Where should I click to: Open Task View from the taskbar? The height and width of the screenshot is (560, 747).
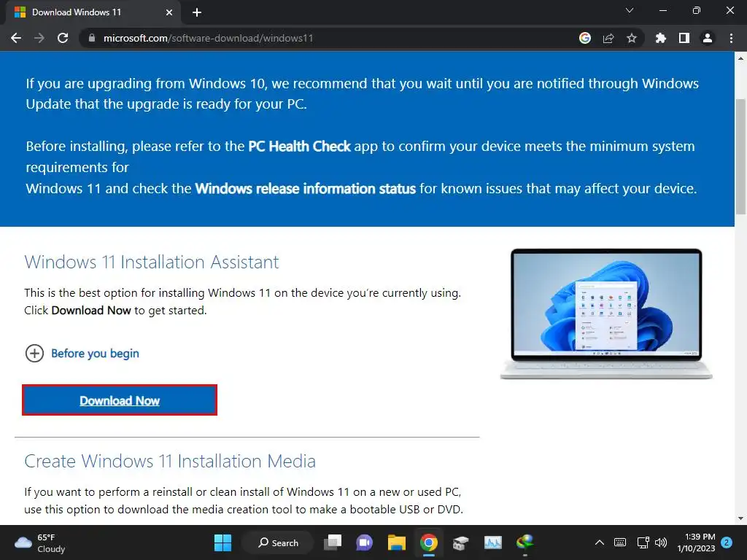333,542
